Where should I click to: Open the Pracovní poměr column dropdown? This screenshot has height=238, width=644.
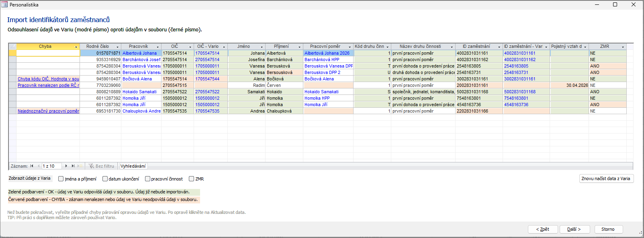point(350,47)
